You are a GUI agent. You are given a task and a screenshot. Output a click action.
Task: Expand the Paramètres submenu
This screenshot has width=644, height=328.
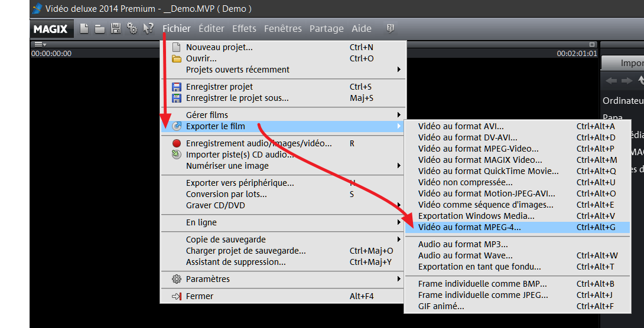coord(207,279)
